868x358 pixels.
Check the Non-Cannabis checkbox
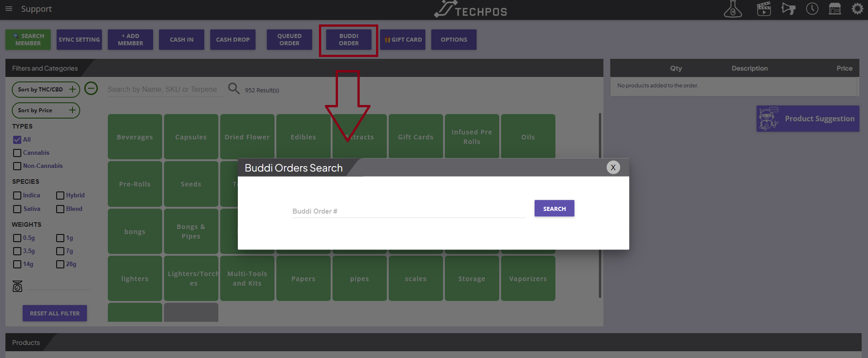point(17,166)
